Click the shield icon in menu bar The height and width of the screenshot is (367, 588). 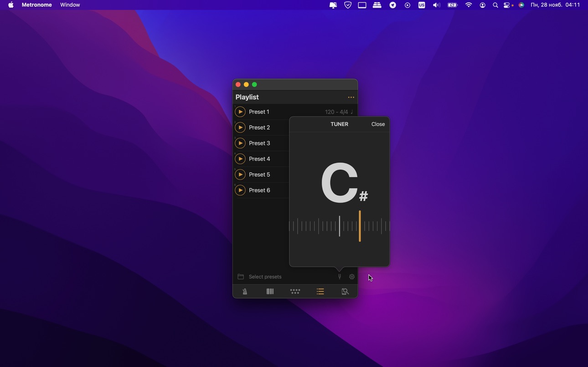tap(348, 5)
